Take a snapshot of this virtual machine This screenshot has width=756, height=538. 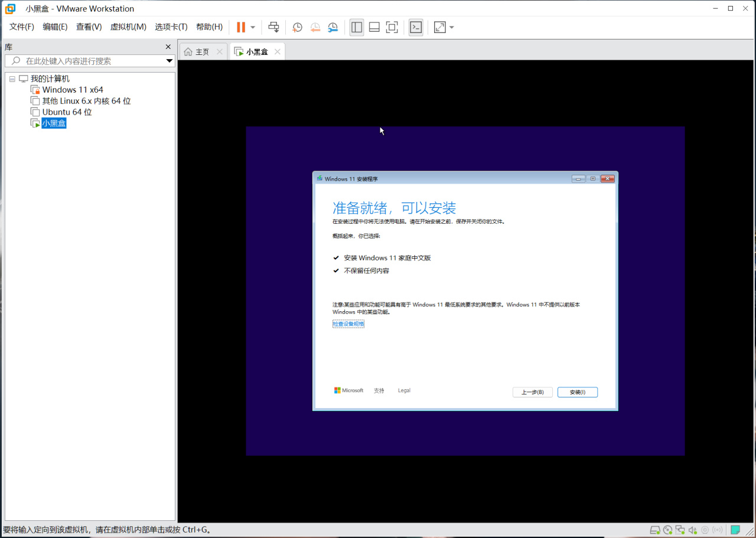tap(297, 27)
